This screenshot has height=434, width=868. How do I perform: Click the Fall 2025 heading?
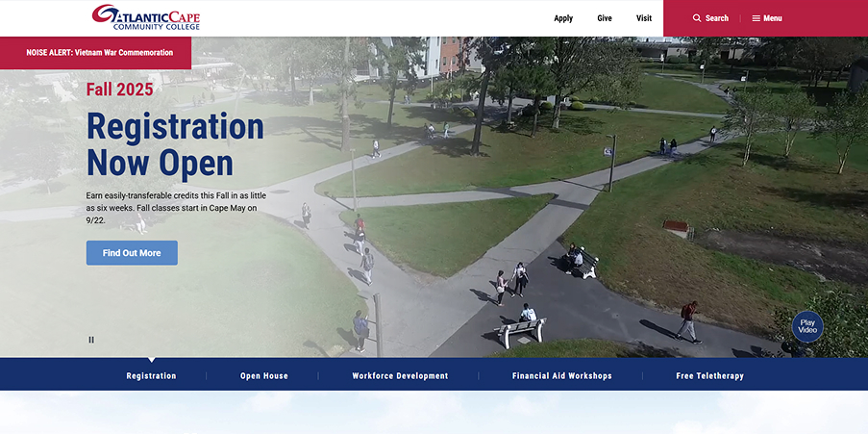[119, 89]
